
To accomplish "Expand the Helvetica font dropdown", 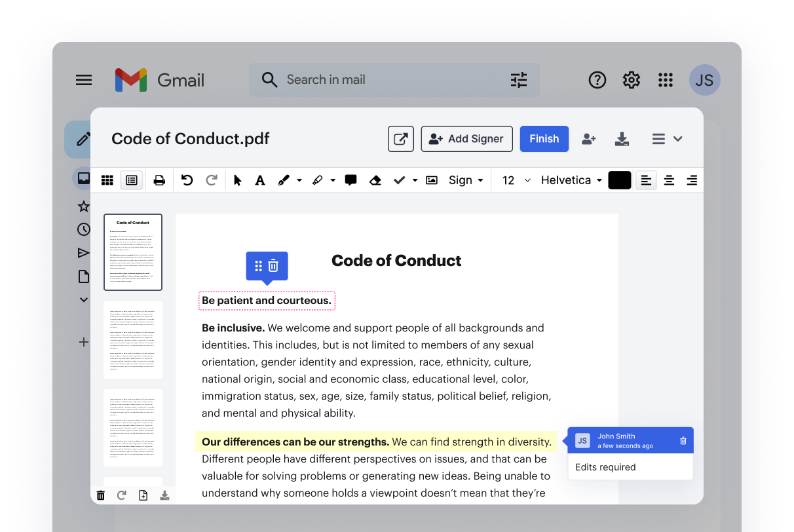I will tap(571, 180).
